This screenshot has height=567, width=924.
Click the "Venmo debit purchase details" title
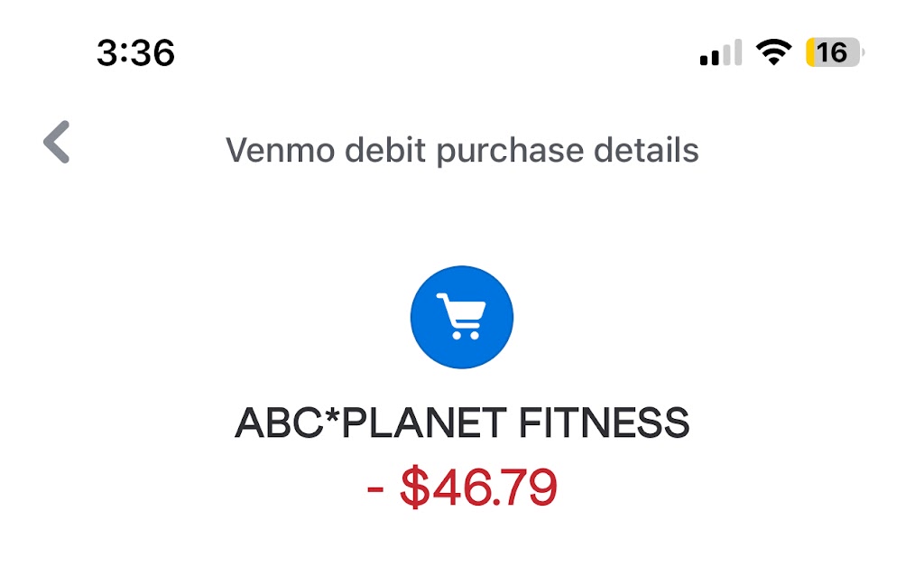[x=462, y=150]
